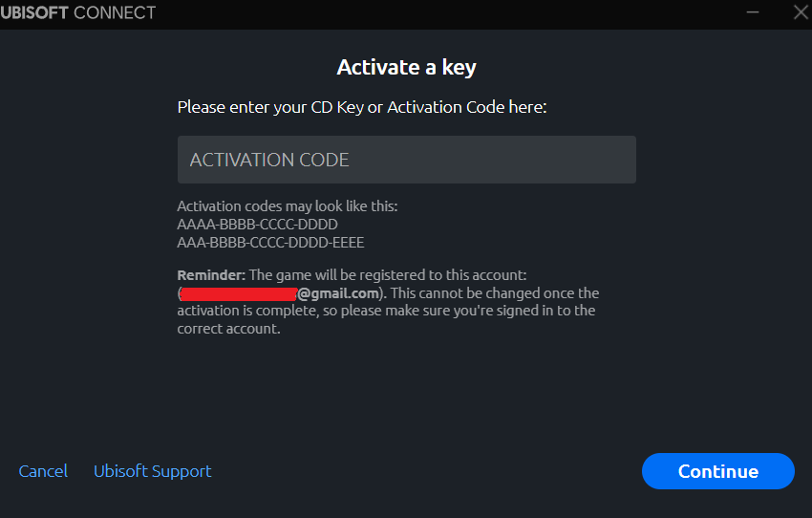Click "Activation codes may look like this" text

pos(287,206)
